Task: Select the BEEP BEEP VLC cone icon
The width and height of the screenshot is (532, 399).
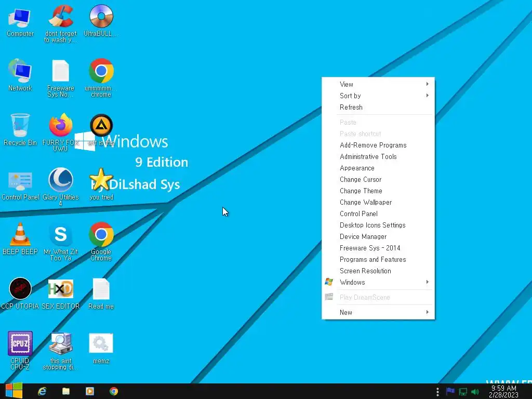Action: (20, 239)
